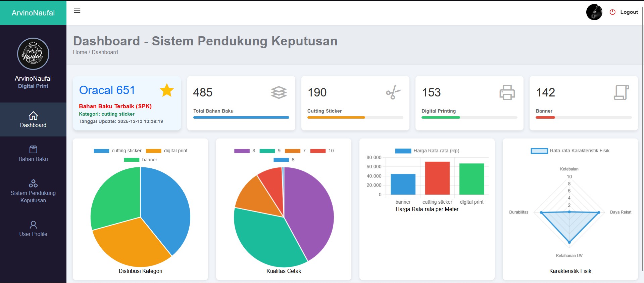Toggle legend item 6 in Kualitas Cetak
This screenshot has width=644, height=283.
pos(284,160)
